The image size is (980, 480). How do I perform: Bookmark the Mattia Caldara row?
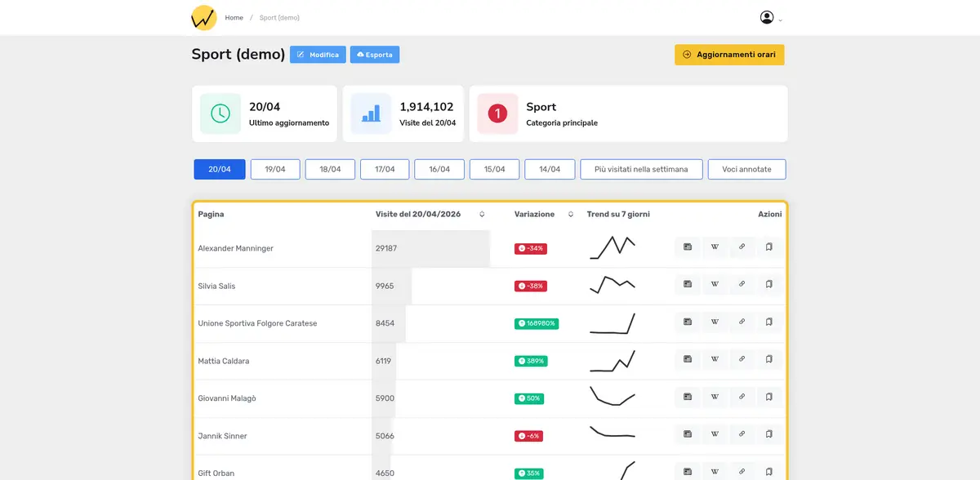click(768, 360)
